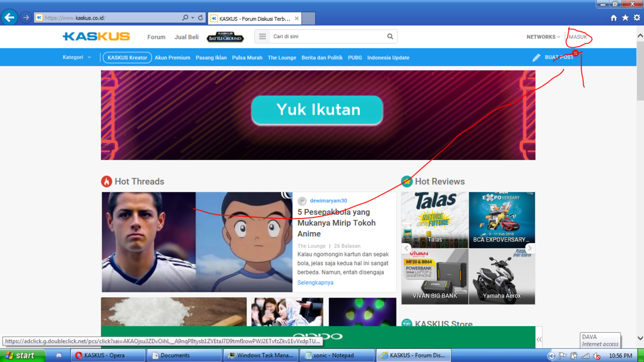The height and width of the screenshot is (362, 644).
Task: Click the browser Forward arrow button
Action: [26, 18]
